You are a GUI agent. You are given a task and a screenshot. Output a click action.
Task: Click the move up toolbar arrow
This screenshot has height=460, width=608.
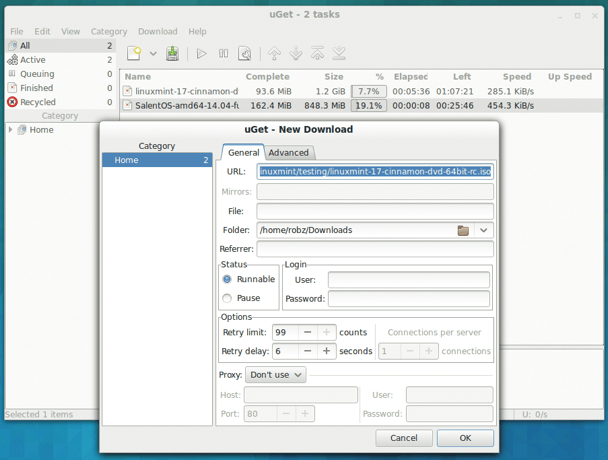click(x=275, y=53)
